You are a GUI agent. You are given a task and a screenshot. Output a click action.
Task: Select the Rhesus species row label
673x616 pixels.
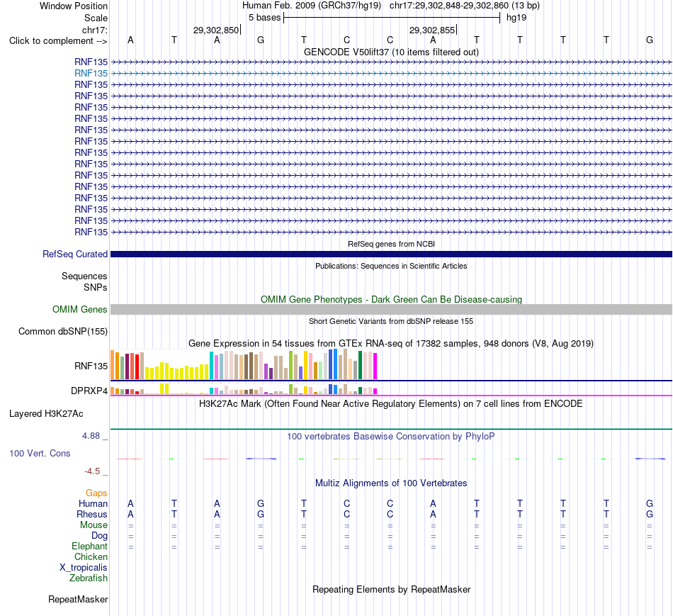point(92,514)
